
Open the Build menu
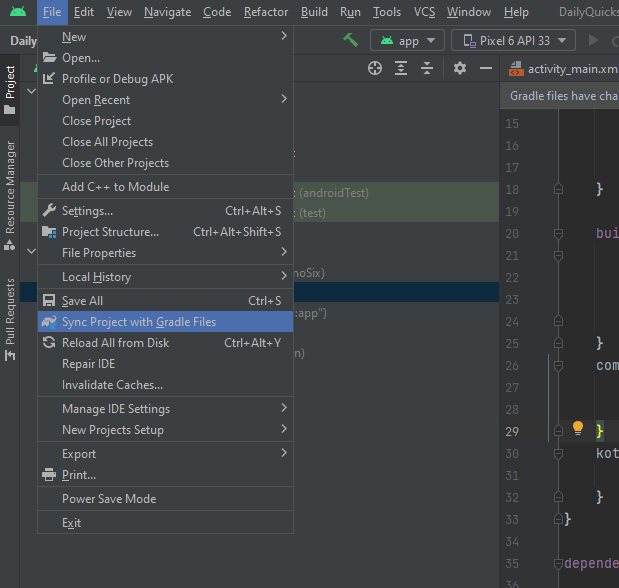314,12
